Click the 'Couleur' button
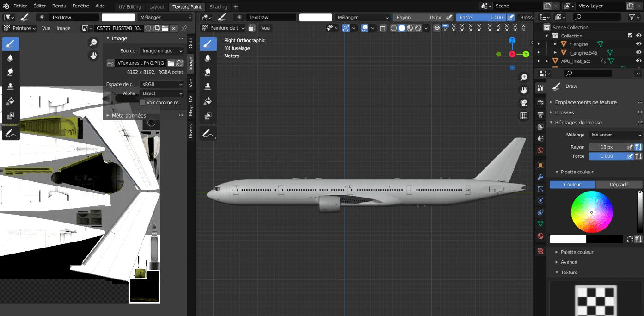Screen dimensions: 644x316 tap(572, 185)
